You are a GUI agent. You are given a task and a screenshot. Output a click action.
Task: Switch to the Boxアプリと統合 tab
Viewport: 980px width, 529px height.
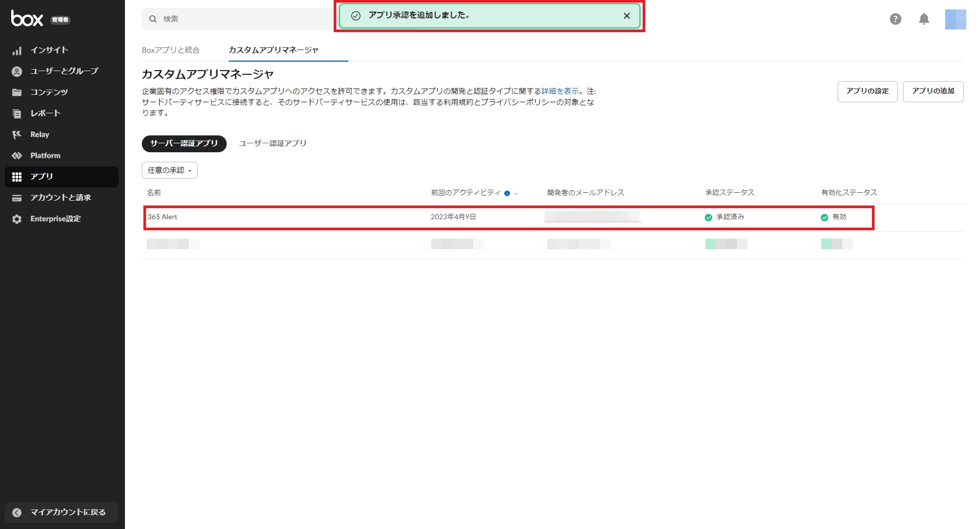(170, 50)
